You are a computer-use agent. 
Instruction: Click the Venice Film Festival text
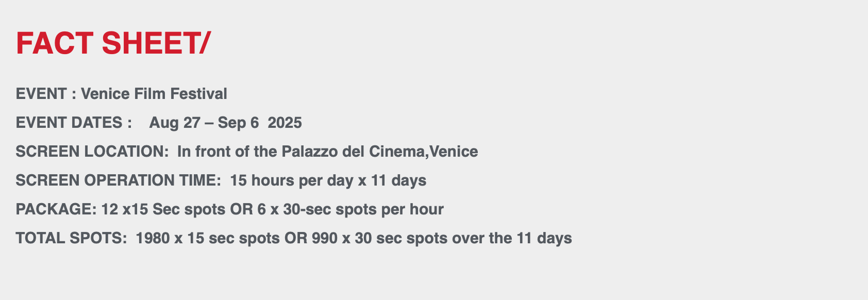154,94
